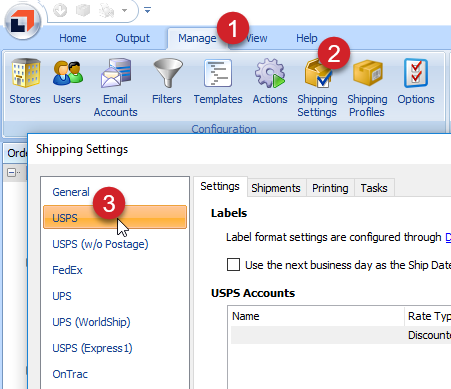Select USPS (w/o Postage) carrier
This screenshot has height=389, width=451.
pos(100,244)
